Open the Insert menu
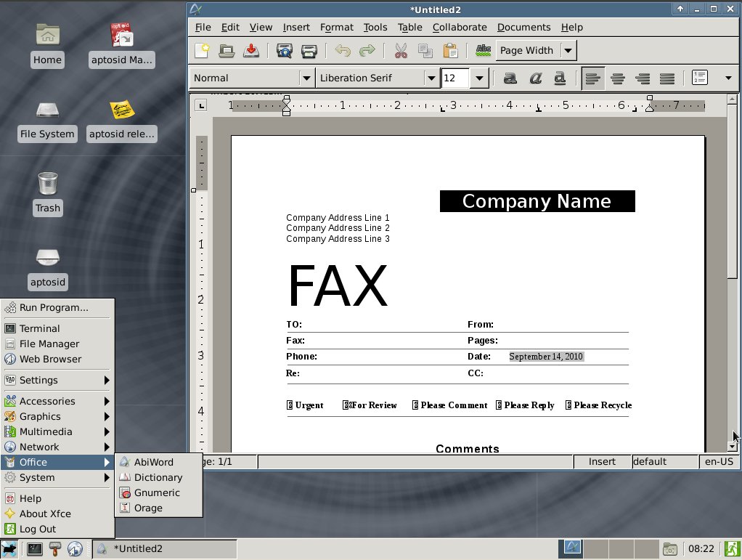Image resolution: width=742 pixels, height=560 pixels. click(x=296, y=27)
